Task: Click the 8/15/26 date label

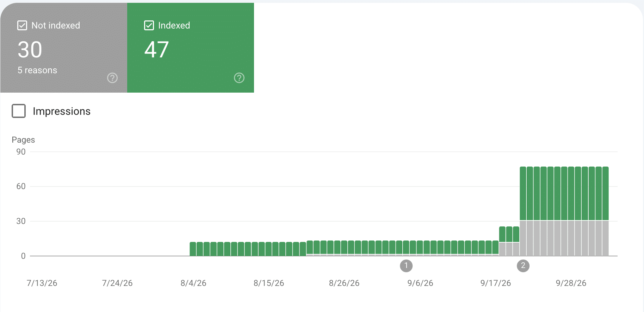Action: (x=269, y=283)
